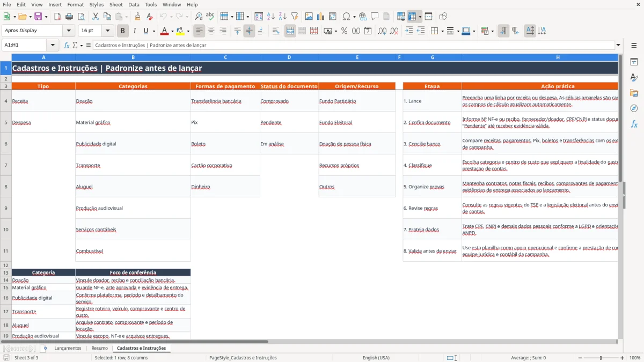Toggle Merge and Center Cells
644x362 pixels.
pos(290,31)
